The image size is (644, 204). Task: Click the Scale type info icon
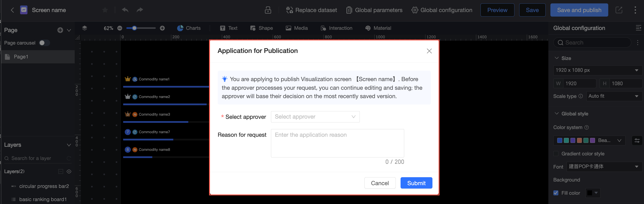point(581,96)
